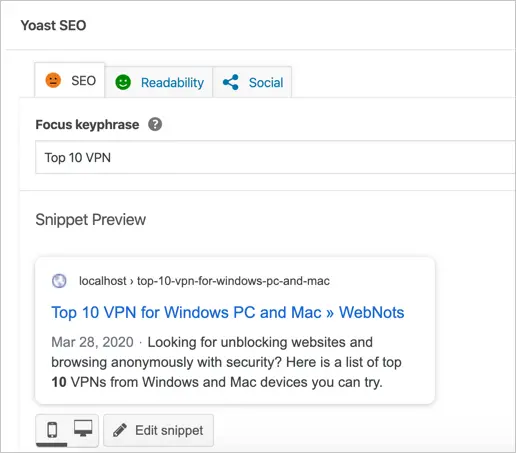516x453 pixels.
Task: Open the SEO tab
Action: [70, 80]
